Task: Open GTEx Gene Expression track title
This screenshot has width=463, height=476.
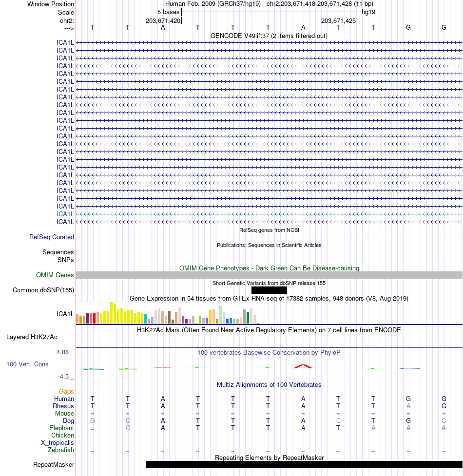Action: 269,298
